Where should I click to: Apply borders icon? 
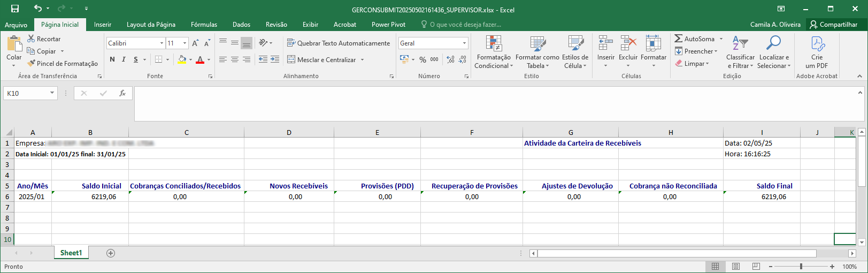point(158,59)
